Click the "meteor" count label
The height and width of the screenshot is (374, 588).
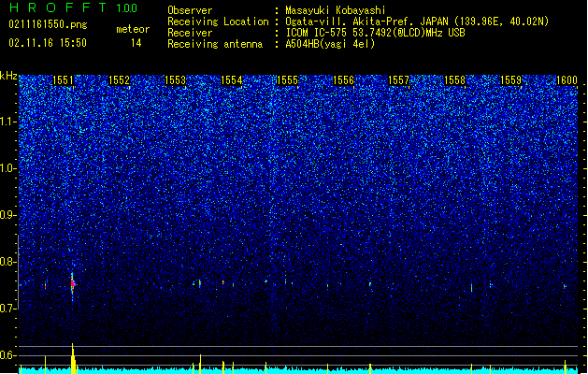click(133, 29)
